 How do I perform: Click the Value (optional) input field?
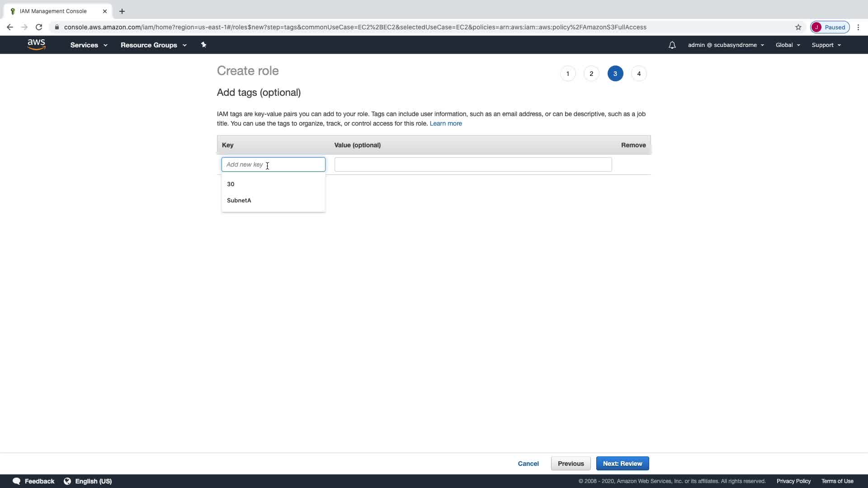coord(473,164)
